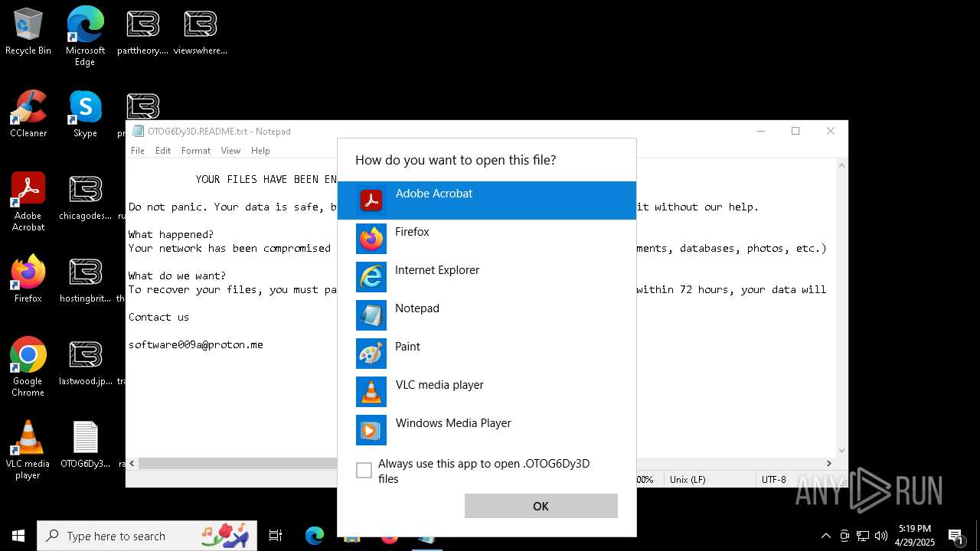
Task: Select the lastwood.jp encrypted file icon
Action: tap(85, 363)
